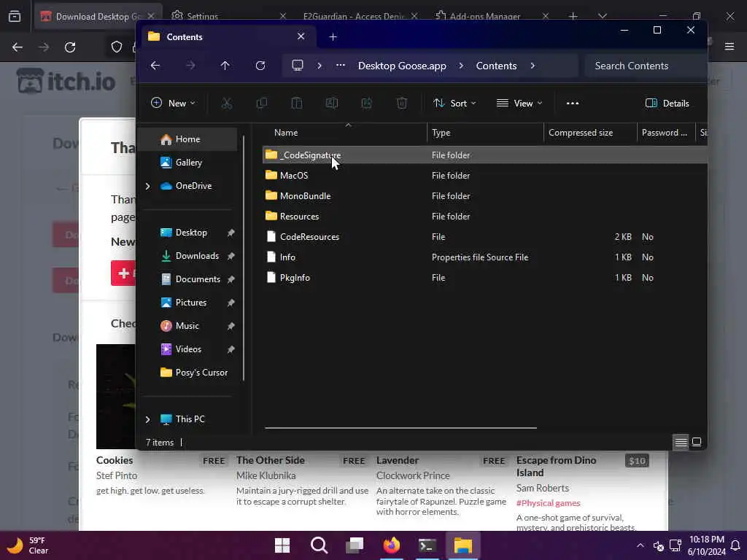This screenshot has width=747, height=560.
Task: Reload page in Firefox window
Action: tap(70, 47)
